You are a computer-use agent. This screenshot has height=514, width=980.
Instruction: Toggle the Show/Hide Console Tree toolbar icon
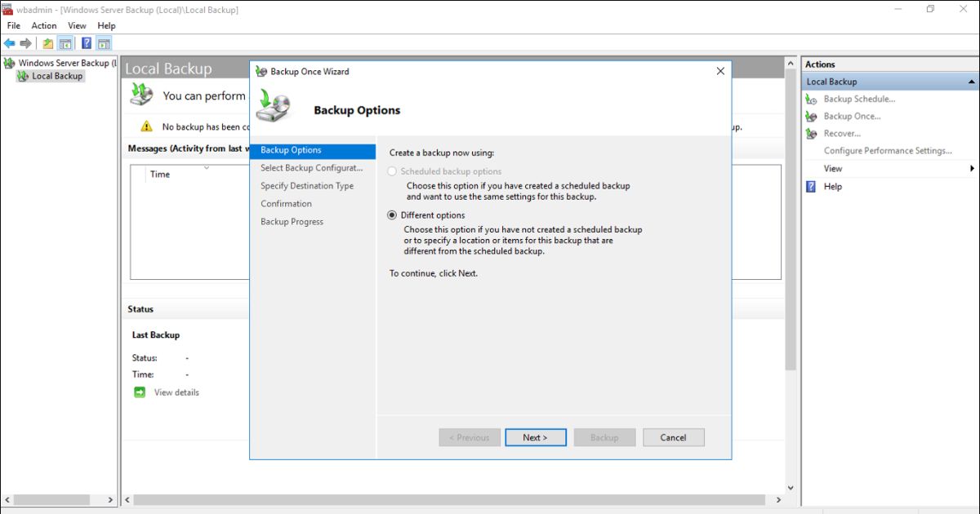tap(65, 43)
